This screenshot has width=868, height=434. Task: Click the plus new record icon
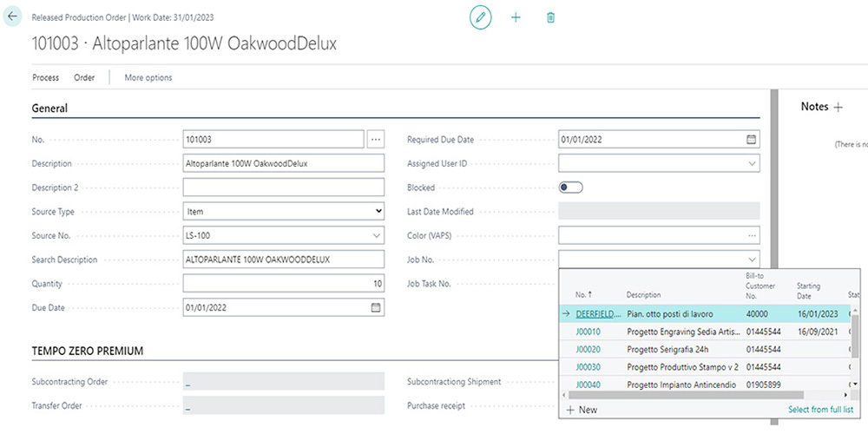(x=516, y=17)
